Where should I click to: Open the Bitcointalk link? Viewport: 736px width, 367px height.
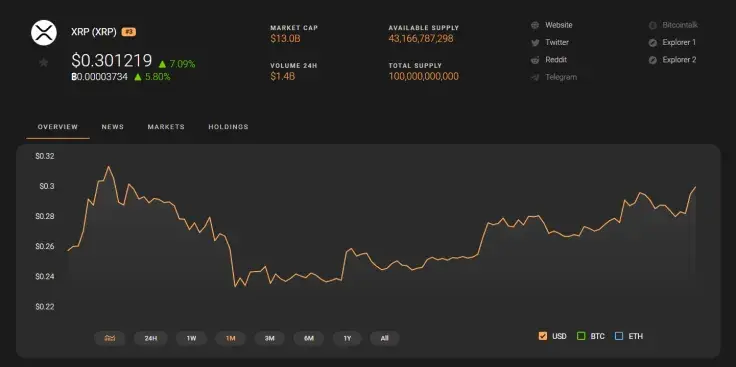(x=680, y=25)
